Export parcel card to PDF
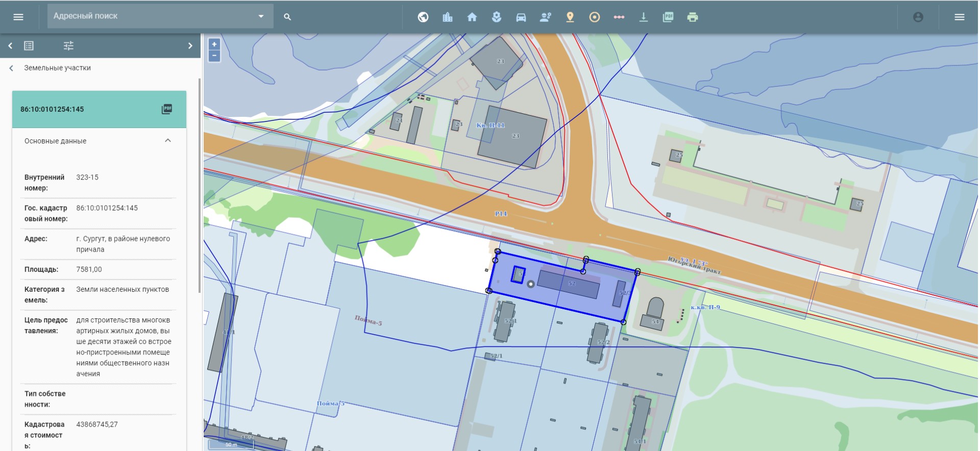This screenshot has width=980, height=451. click(x=167, y=109)
